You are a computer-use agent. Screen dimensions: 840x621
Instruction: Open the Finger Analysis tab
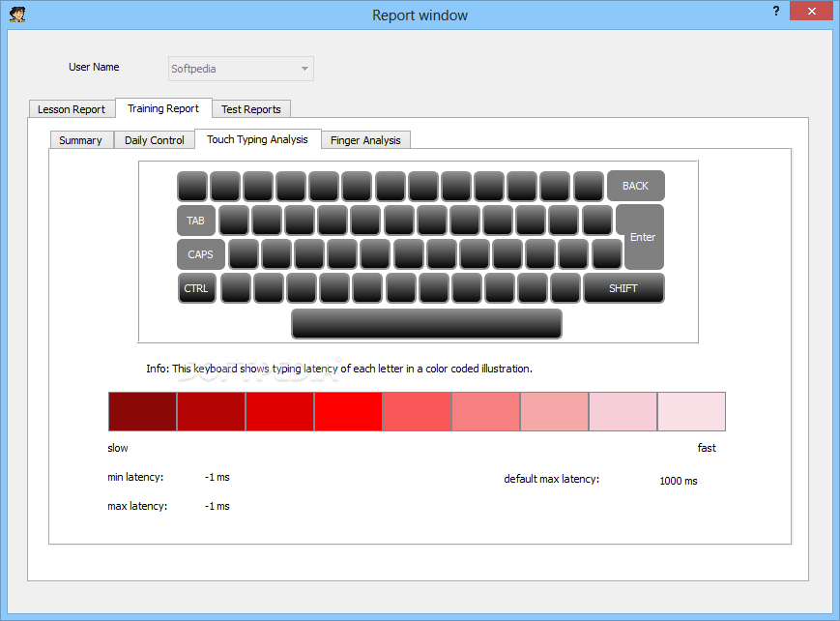click(366, 140)
